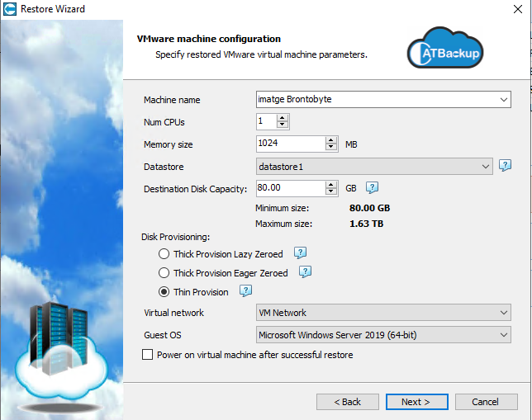
Task: Click the Restore Wizard title bar icon
Action: coord(10,9)
